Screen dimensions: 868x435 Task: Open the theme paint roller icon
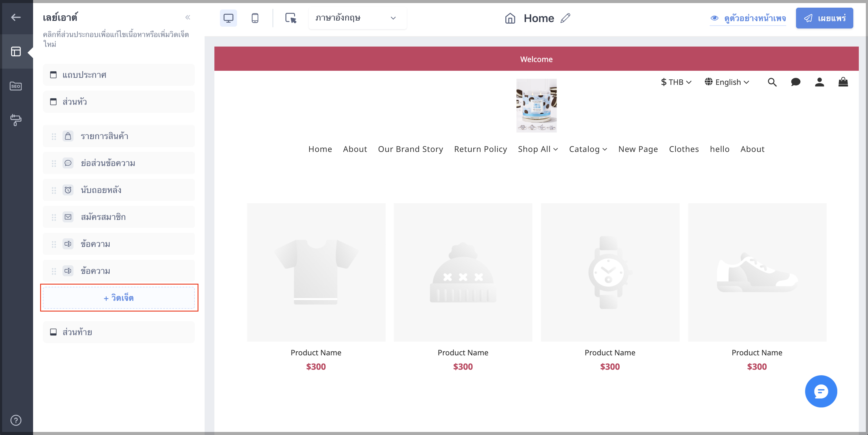click(x=16, y=120)
